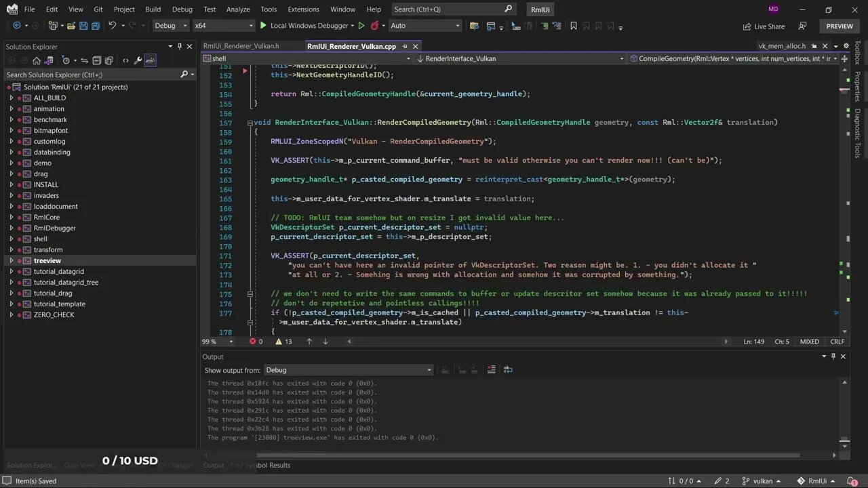Expand the ALL_BUILD project node
Image resolution: width=868 pixels, height=488 pixels.
tap(11, 98)
